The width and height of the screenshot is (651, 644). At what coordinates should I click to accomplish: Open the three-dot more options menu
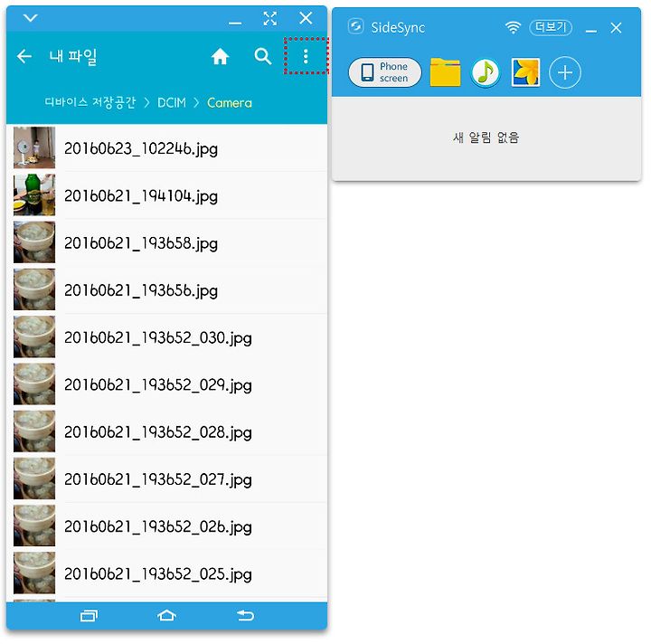[x=306, y=56]
